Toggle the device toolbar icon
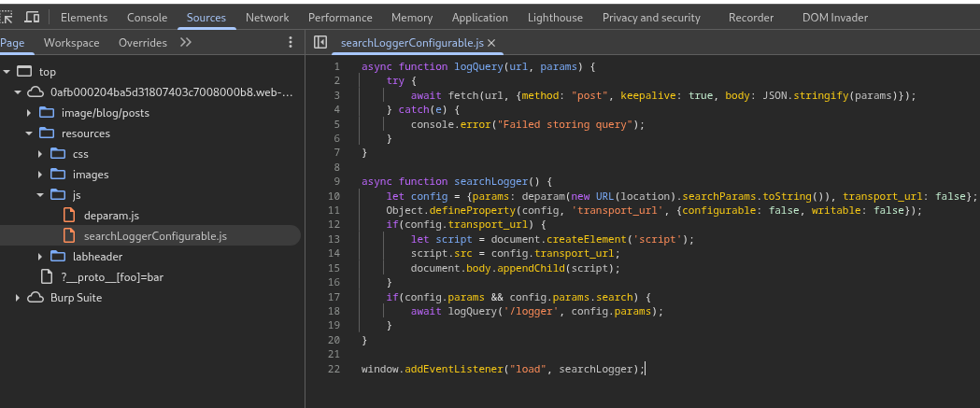Image resolution: width=980 pixels, height=408 pixels. point(32,17)
